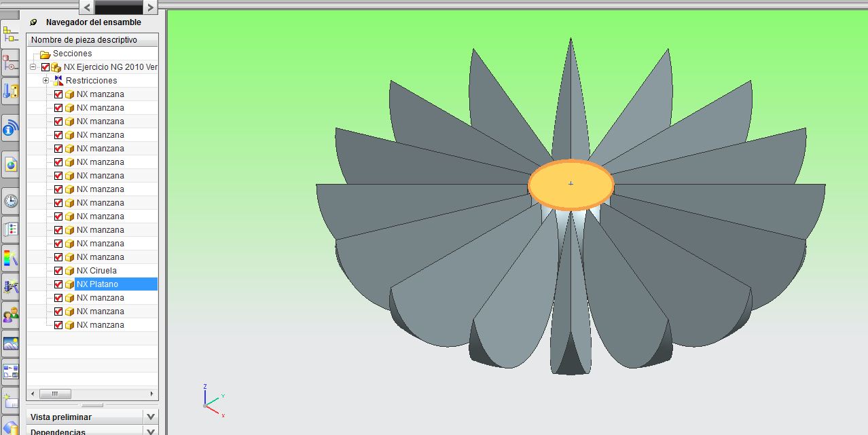Expand the Restricciones tree node
Image resolution: width=868 pixels, height=435 pixels.
pyautogui.click(x=46, y=81)
